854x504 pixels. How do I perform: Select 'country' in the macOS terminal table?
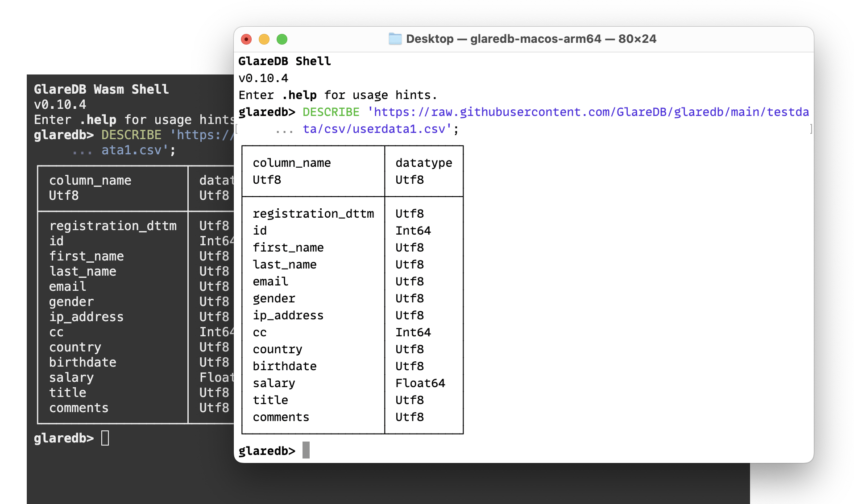click(x=278, y=349)
